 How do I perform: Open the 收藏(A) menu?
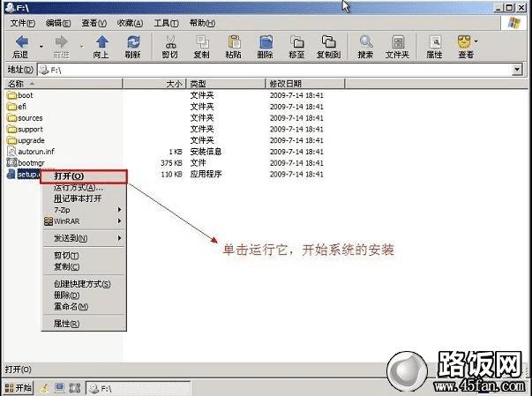[x=130, y=23]
